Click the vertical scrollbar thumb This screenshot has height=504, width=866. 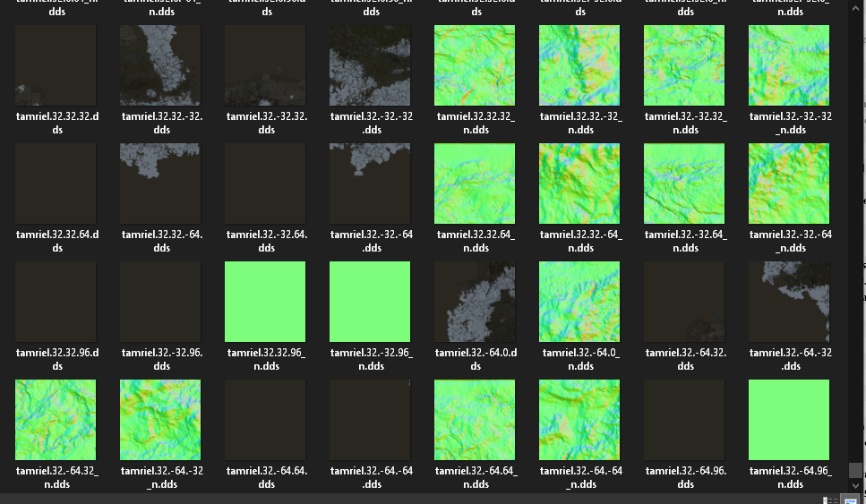856,470
